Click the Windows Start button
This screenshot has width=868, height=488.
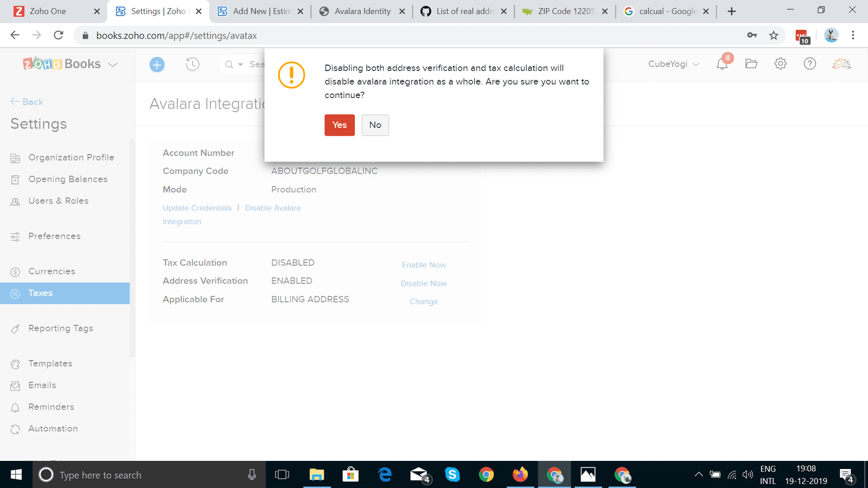tap(16, 475)
